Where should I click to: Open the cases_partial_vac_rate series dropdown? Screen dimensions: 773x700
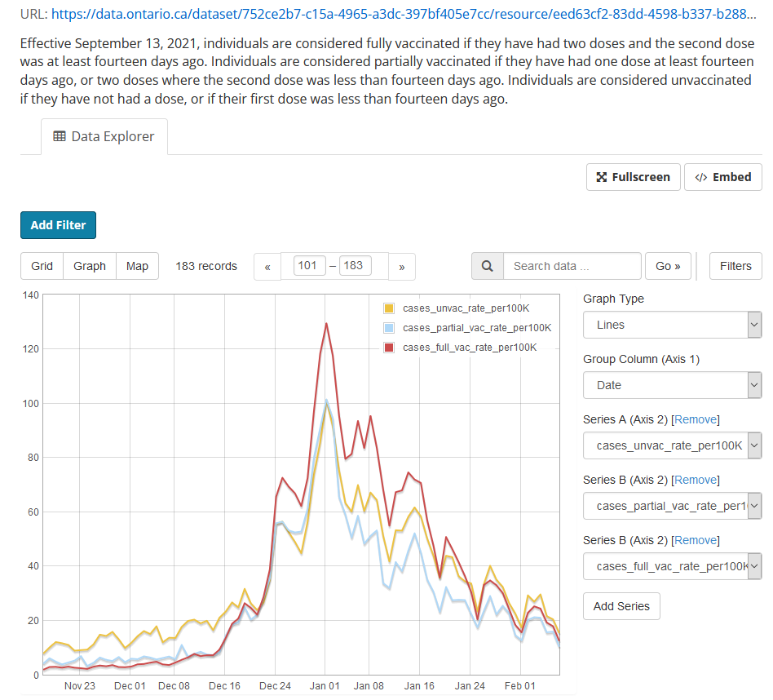tap(673, 506)
